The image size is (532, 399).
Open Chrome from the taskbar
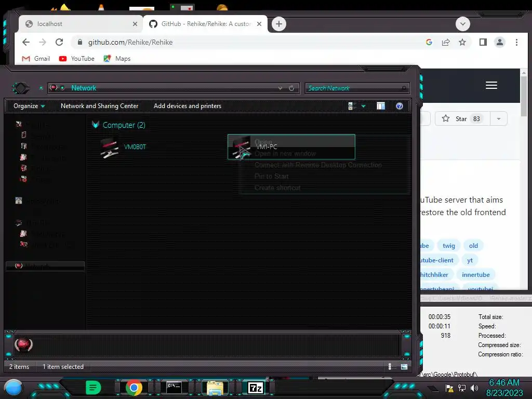(134, 388)
